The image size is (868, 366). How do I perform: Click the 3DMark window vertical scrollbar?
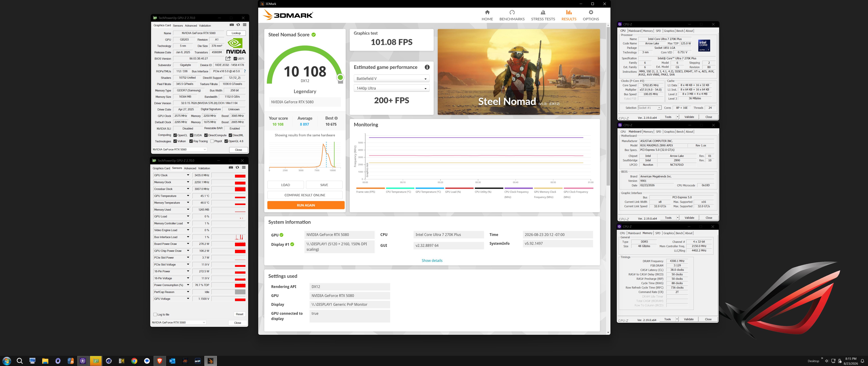(x=608, y=106)
